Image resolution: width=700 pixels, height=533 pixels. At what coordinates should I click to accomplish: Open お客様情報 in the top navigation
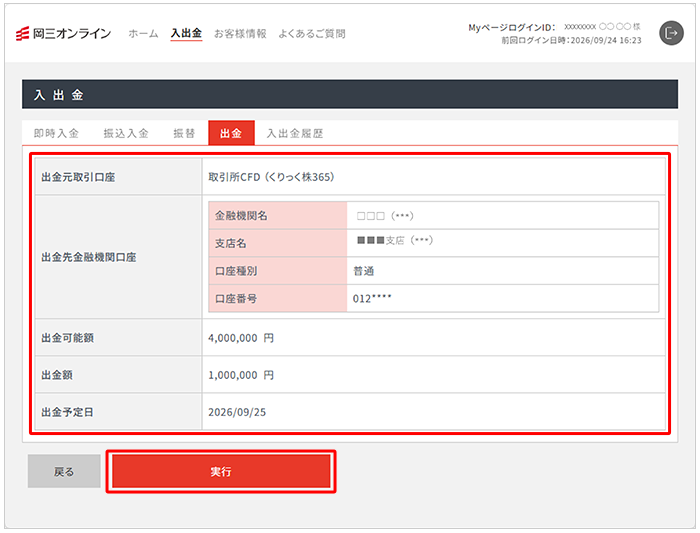tap(240, 33)
